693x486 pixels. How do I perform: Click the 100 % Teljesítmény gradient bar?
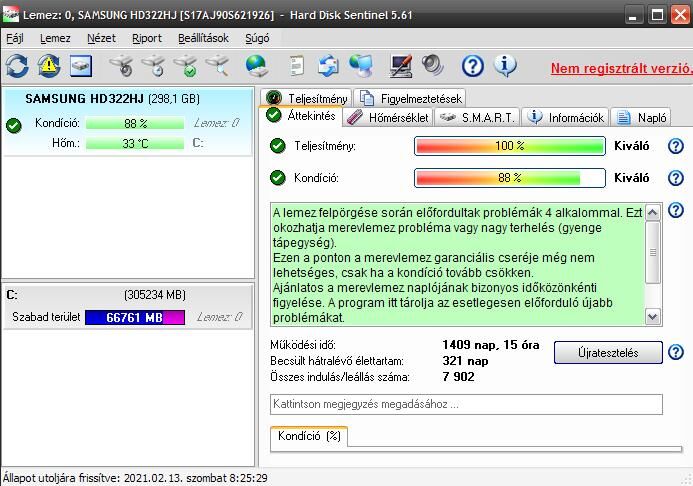click(x=510, y=146)
